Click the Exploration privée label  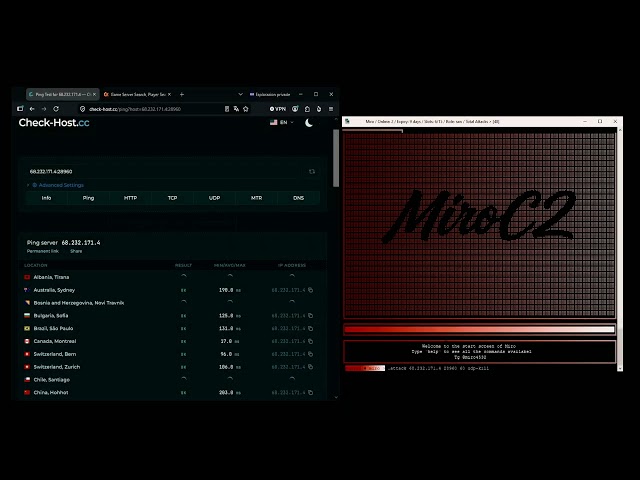tap(270, 94)
